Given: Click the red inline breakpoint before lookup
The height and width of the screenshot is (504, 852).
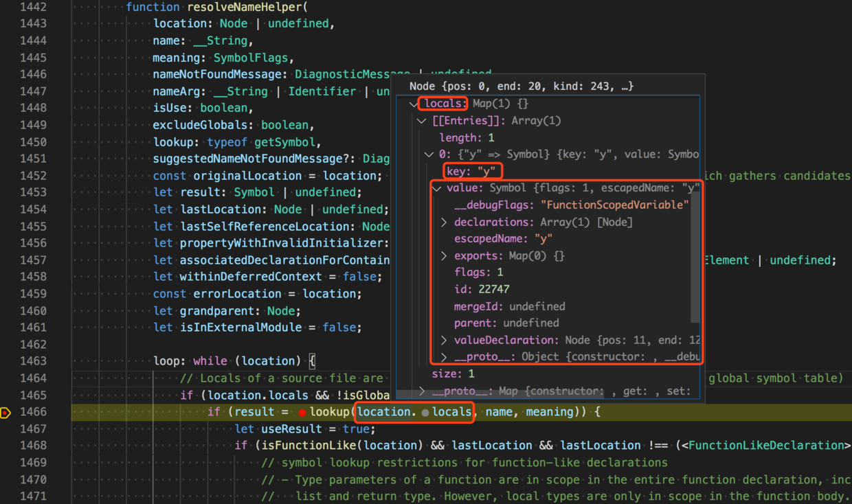Looking at the screenshot, I should point(301,411).
